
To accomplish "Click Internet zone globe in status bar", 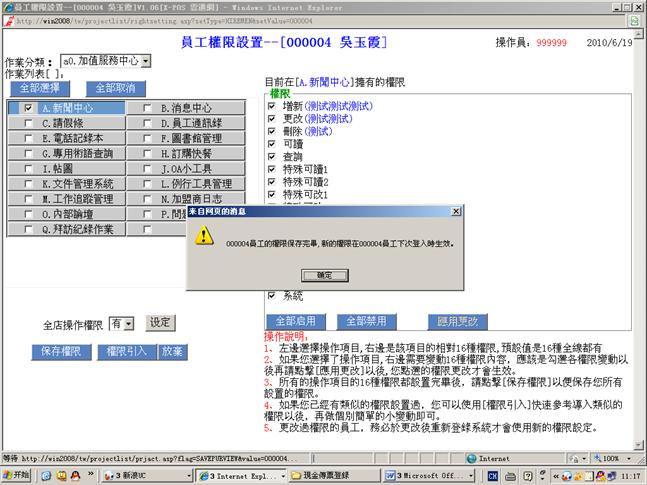I will (471, 457).
